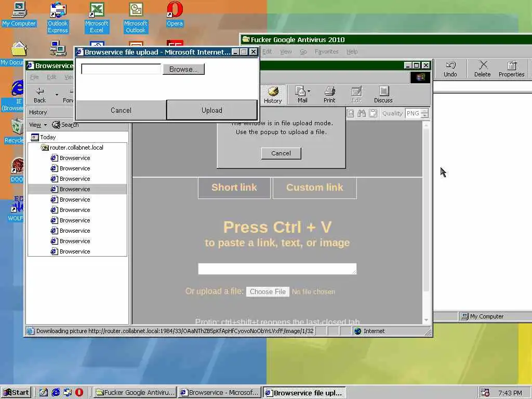Click the file path field in upload dialog
This screenshot has height=399, width=532.
(x=121, y=69)
